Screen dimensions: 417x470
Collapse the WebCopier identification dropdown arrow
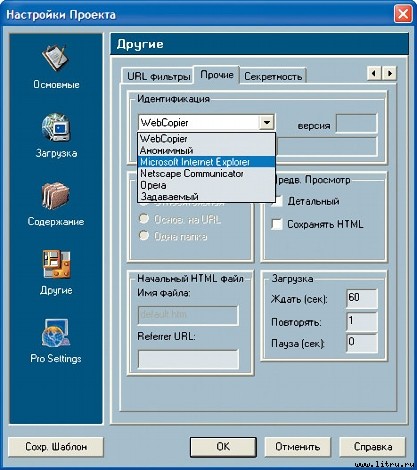[267, 122]
